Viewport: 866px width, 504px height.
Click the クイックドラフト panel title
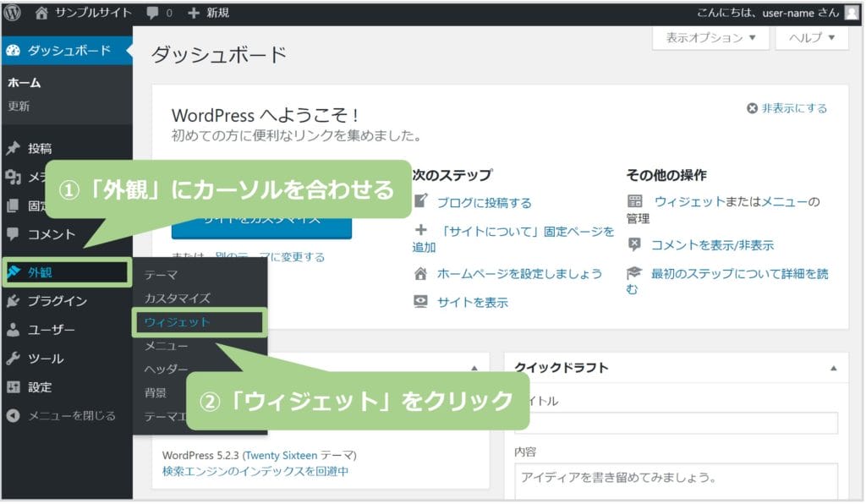pyautogui.click(x=562, y=368)
